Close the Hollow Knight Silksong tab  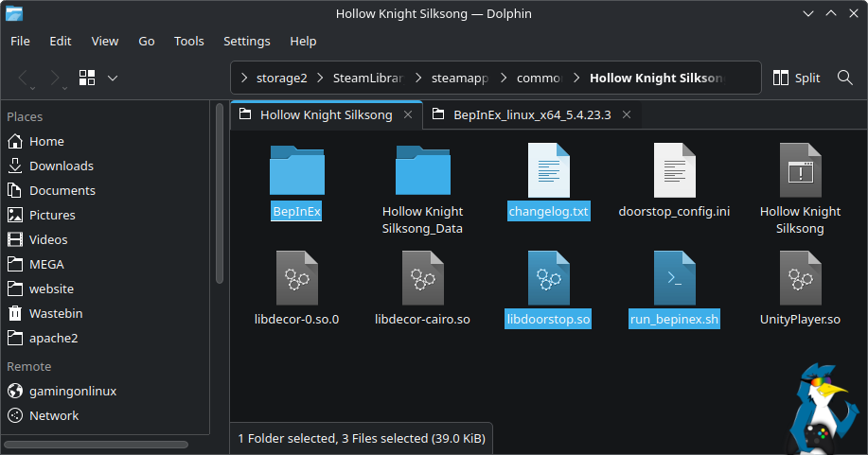tap(408, 115)
